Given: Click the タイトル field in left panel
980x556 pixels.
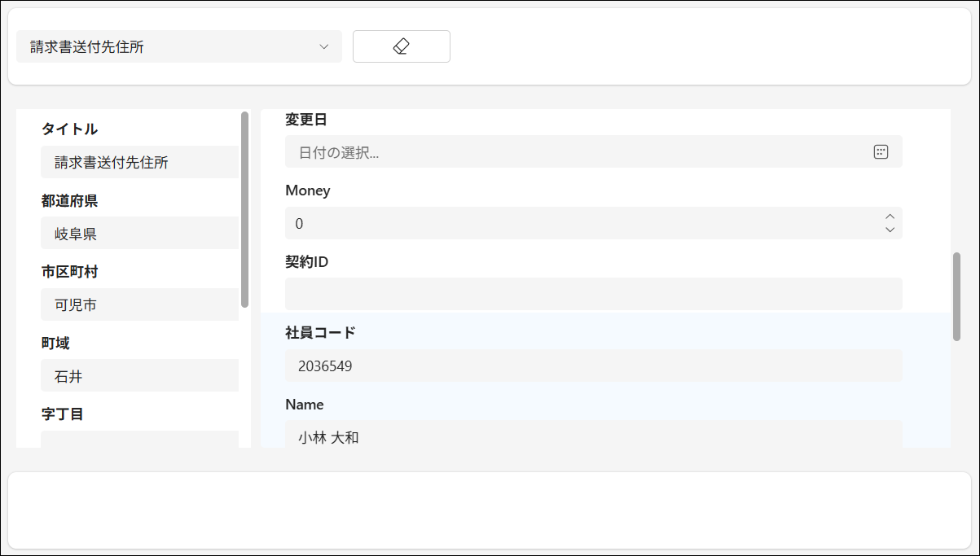Looking at the screenshot, I should coord(139,163).
